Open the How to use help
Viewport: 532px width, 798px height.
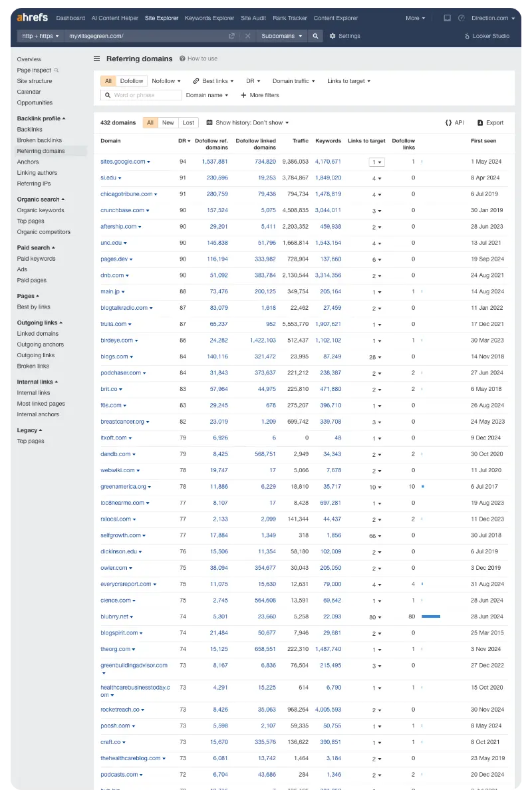coord(198,59)
